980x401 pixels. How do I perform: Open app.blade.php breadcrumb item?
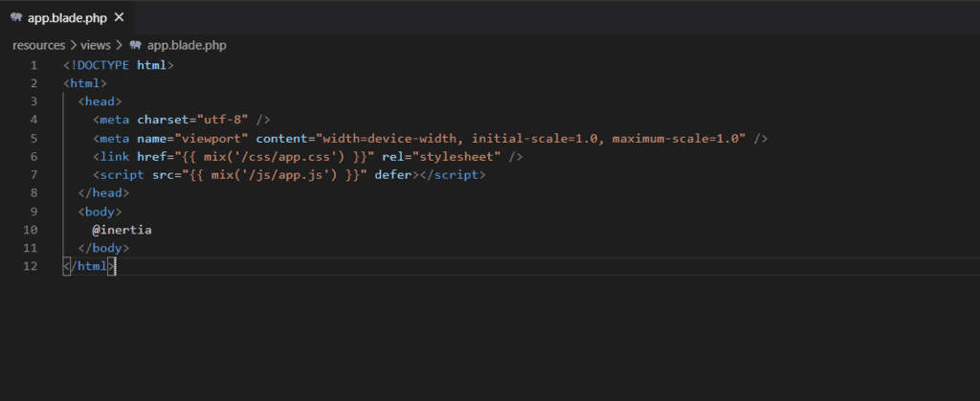(x=187, y=45)
